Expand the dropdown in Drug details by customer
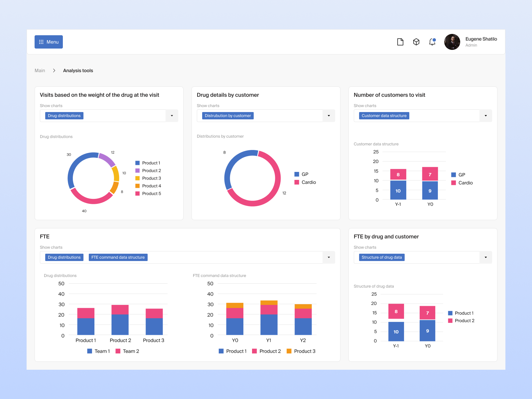Image resolution: width=532 pixels, height=399 pixels. tap(329, 116)
